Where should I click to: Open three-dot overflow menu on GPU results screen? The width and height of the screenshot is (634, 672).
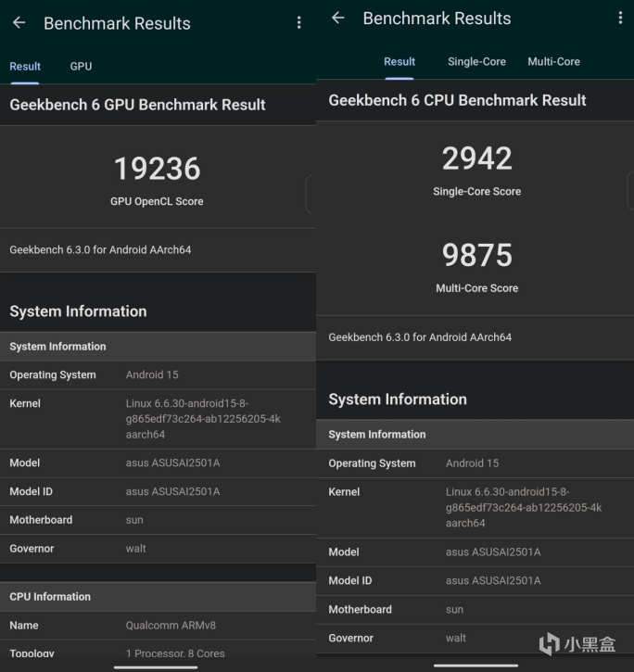[x=298, y=23]
